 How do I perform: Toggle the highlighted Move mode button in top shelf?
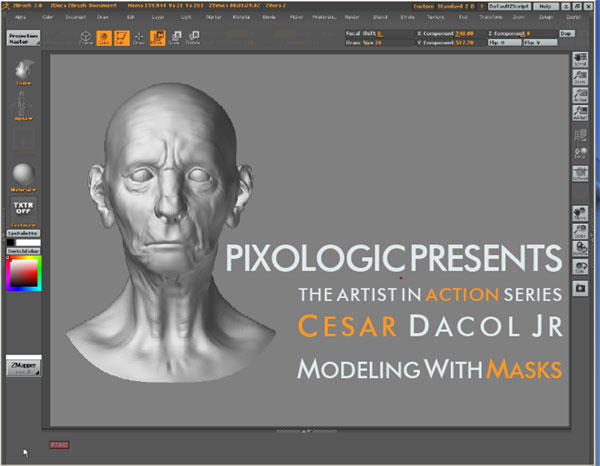[x=157, y=38]
